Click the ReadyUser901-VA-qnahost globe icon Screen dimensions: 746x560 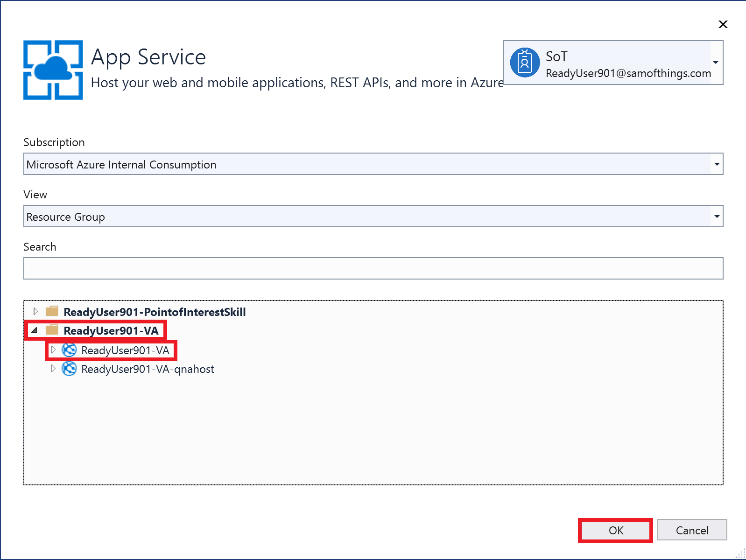click(69, 369)
